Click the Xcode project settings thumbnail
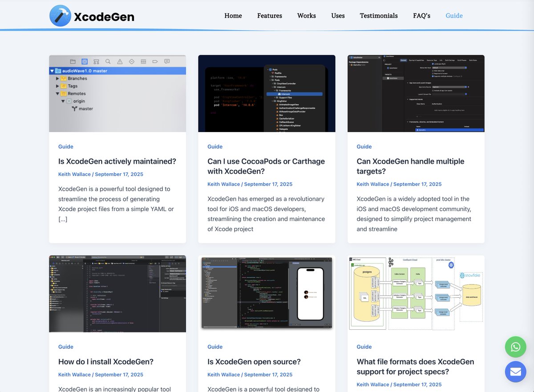The width and height of the screenshot is (534, 392). coord(416,93)
